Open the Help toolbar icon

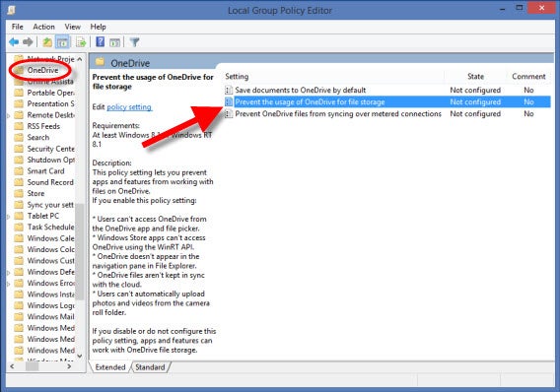click(x=101, y=42)
